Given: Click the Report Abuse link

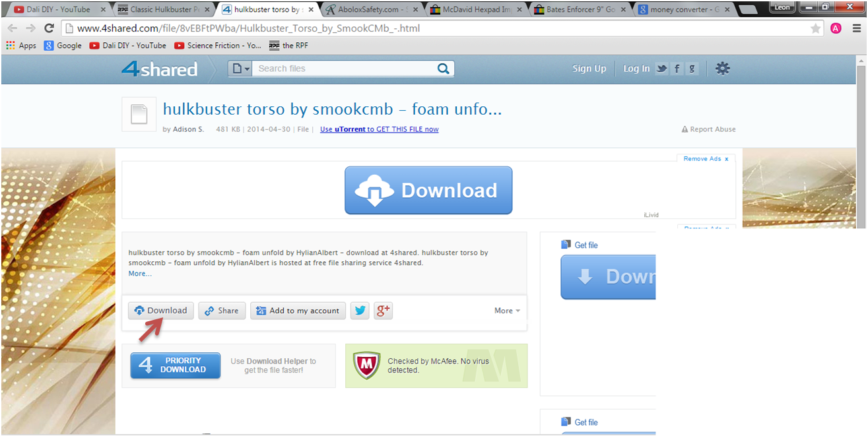Looking at the screenshot, I should pyautogui.click(x=708, y=129).
